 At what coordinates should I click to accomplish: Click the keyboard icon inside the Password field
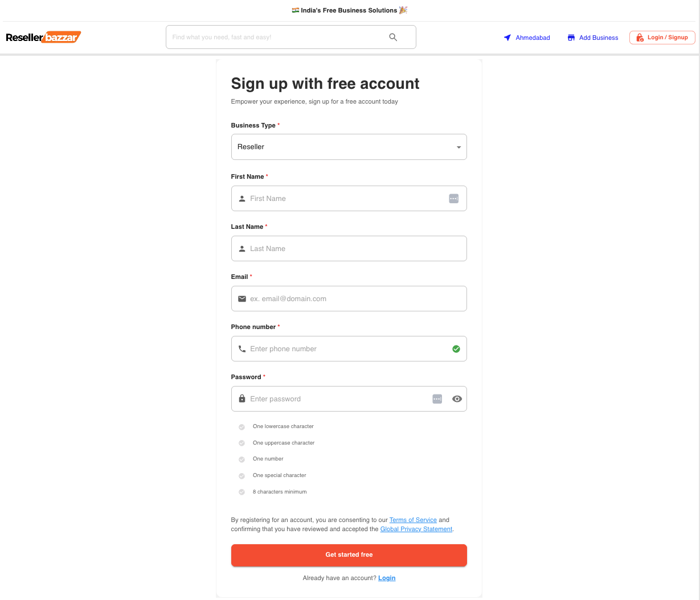[x=437, y=398]
